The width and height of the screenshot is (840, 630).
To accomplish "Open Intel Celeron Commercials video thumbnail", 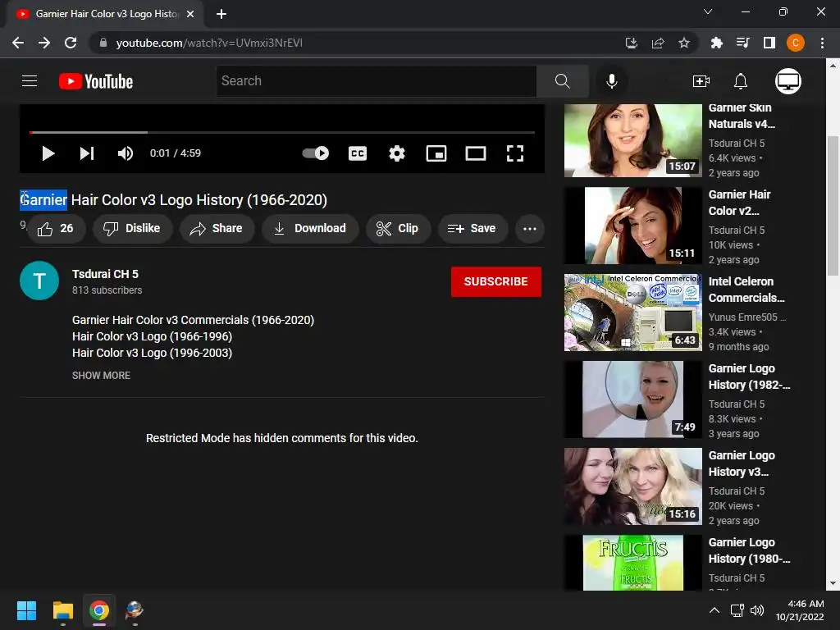I will tap(632, 313).
